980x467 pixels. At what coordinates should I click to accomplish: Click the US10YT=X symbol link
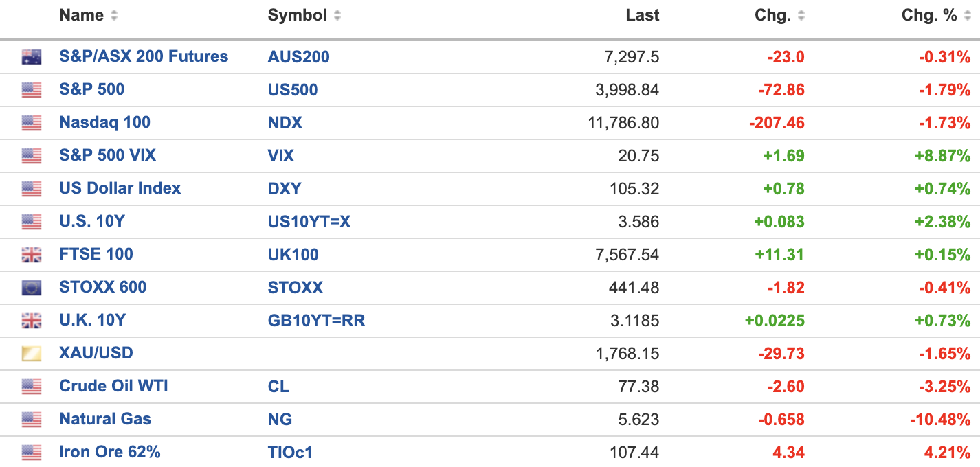(309, 222)
